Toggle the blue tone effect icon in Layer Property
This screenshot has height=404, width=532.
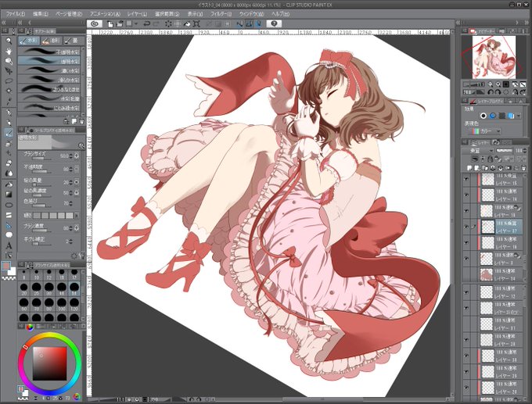(493, 116)
